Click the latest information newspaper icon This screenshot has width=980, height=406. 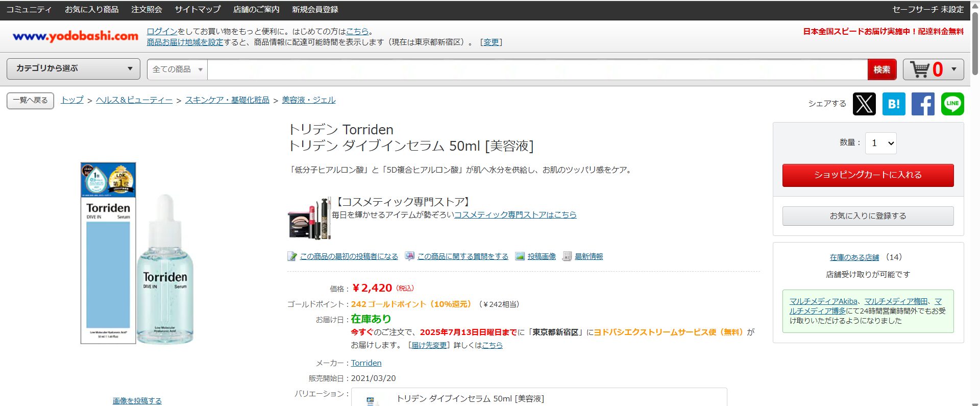point(567,256)
